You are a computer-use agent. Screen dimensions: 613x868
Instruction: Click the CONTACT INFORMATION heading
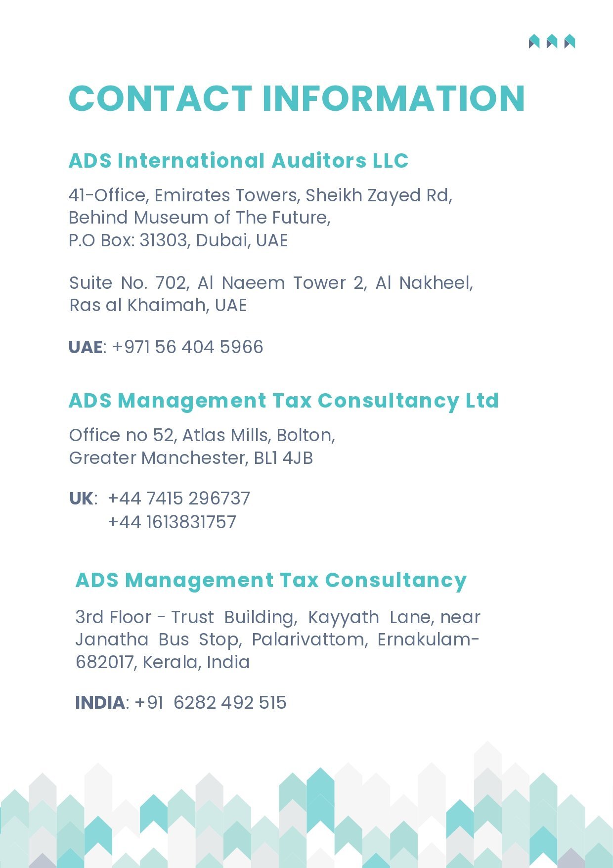[x=297, y=98]
